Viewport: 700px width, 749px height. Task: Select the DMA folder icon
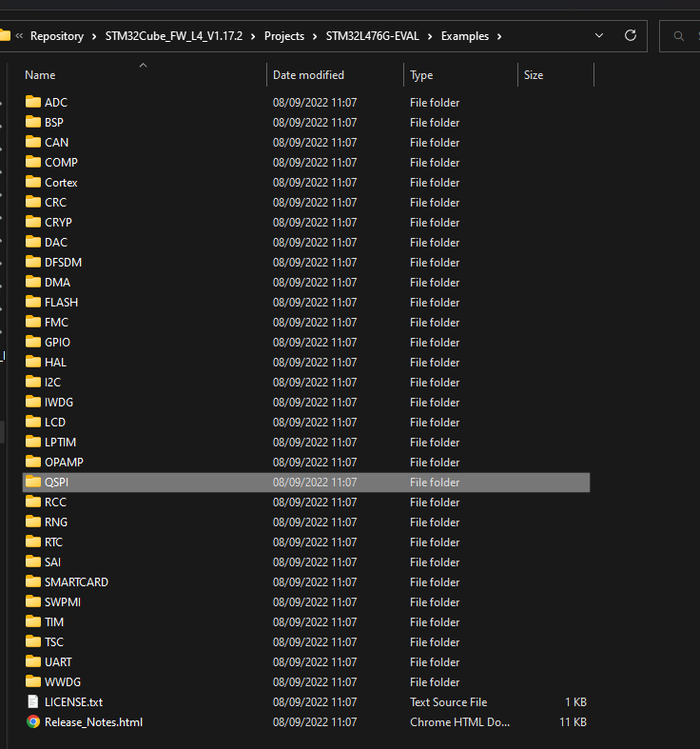pos(33,282)
